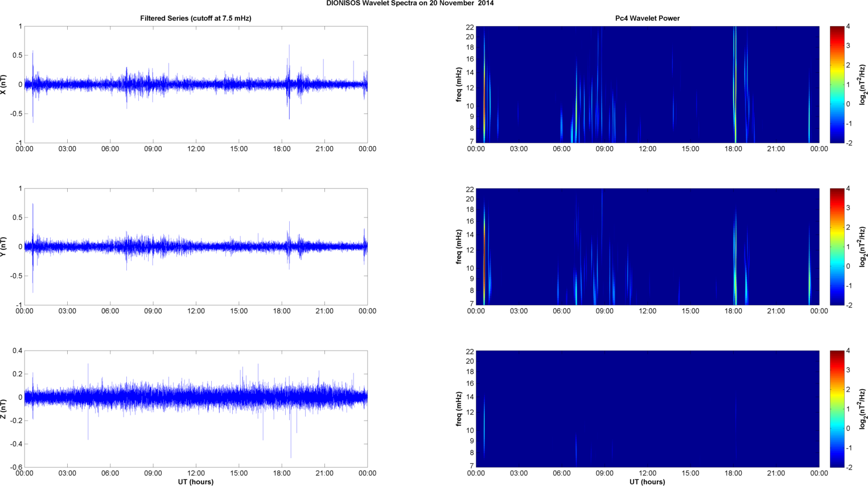This screenshot has width=868, height=486.
Task: Click the 14 frequency tick of middle wavelet plot
Action: 470,234
